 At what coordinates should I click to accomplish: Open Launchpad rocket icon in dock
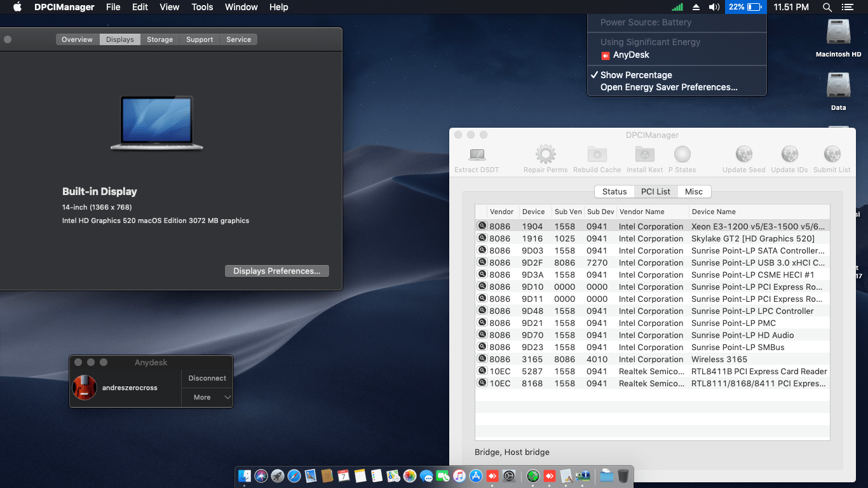pyautogui.click(x=278, y=475)
